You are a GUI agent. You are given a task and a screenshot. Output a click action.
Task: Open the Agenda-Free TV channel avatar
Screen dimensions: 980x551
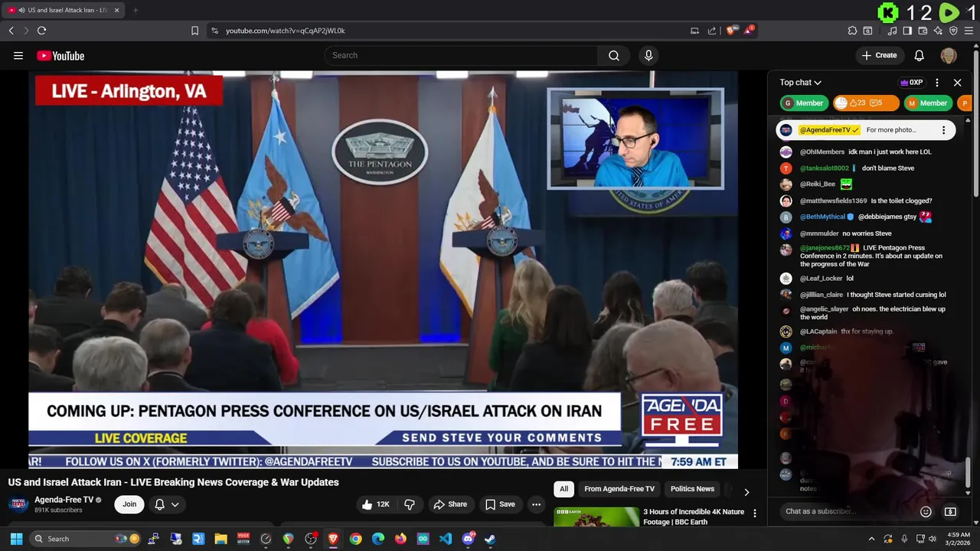pos(18,504)
